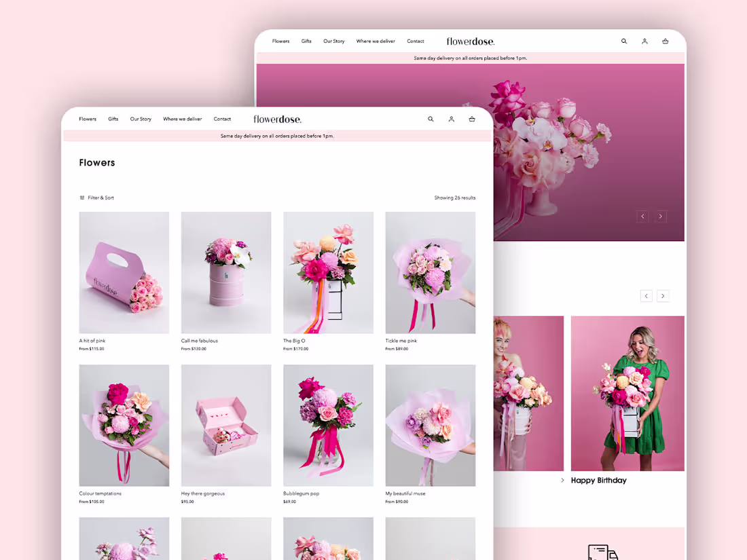Click Tickle me pink product title
Screen dimensions: 747x560
point(401,341)
